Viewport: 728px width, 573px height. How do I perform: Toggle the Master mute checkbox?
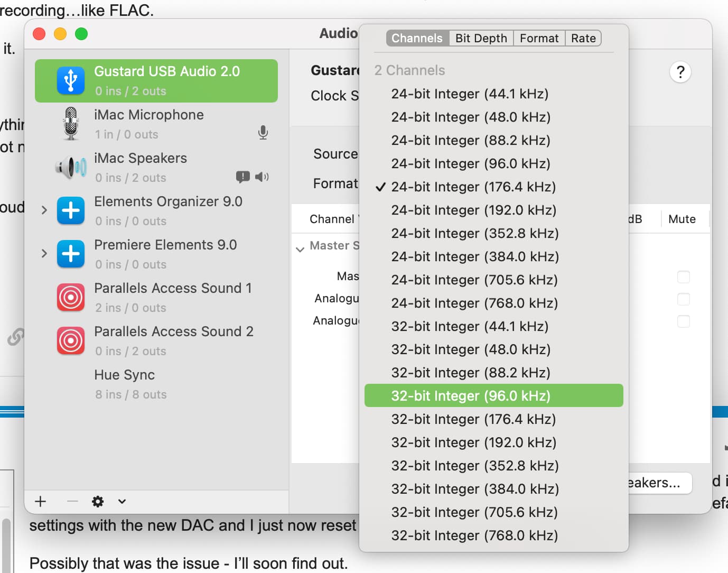pyautogui.click(x=684, y=277)
